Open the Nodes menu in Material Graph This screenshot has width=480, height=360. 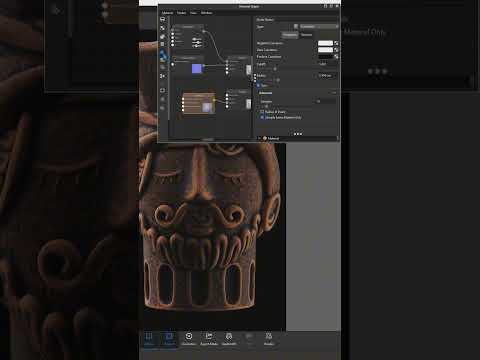pos(181,13)
